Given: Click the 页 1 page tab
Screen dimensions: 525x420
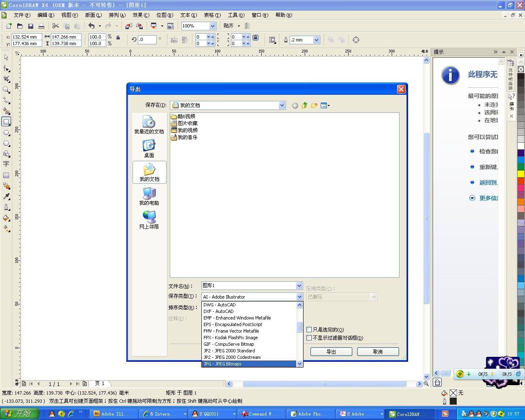Looking at the screenshot, I should pos(100,383).
